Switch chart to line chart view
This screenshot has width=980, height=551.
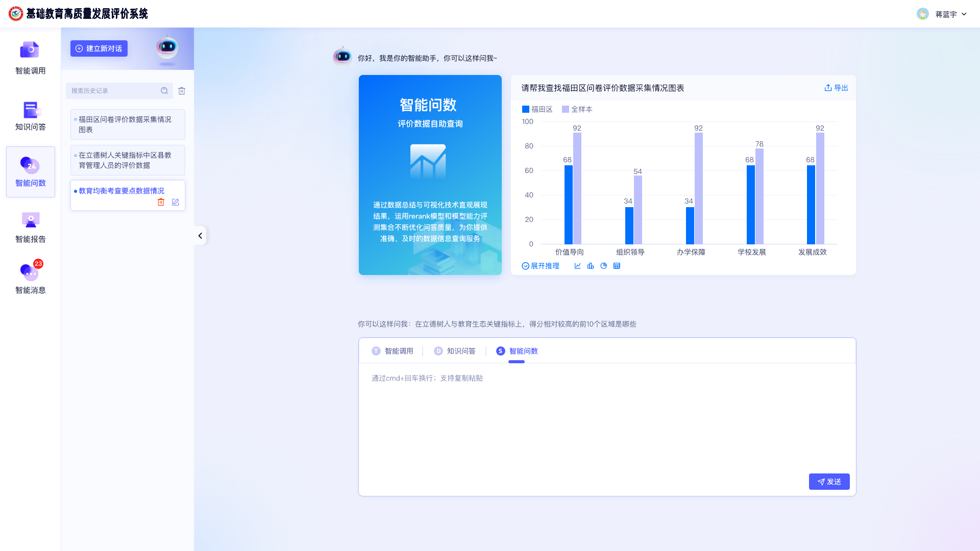[577, 266]
